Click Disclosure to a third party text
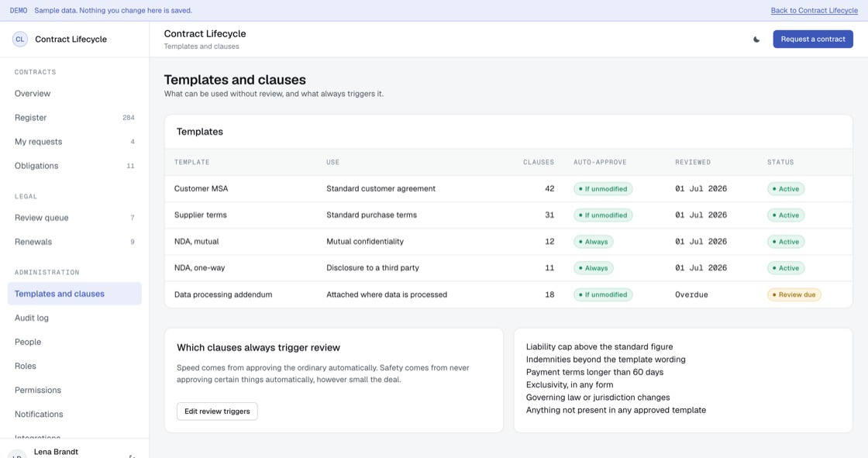This screenshot has height=458, width=868. [373, 268]
